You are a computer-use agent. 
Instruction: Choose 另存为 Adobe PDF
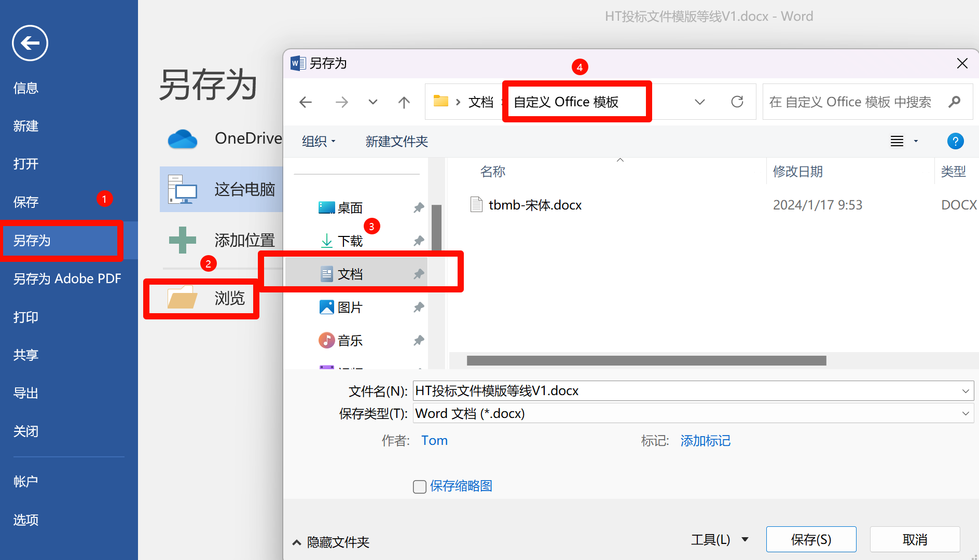(x=67, y=279)
